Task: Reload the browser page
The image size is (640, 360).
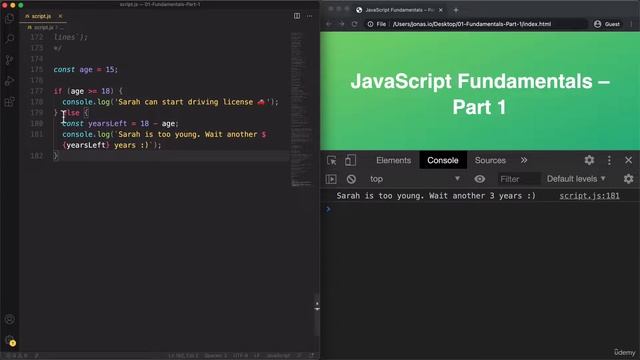Action: click(x=354, y=24)
